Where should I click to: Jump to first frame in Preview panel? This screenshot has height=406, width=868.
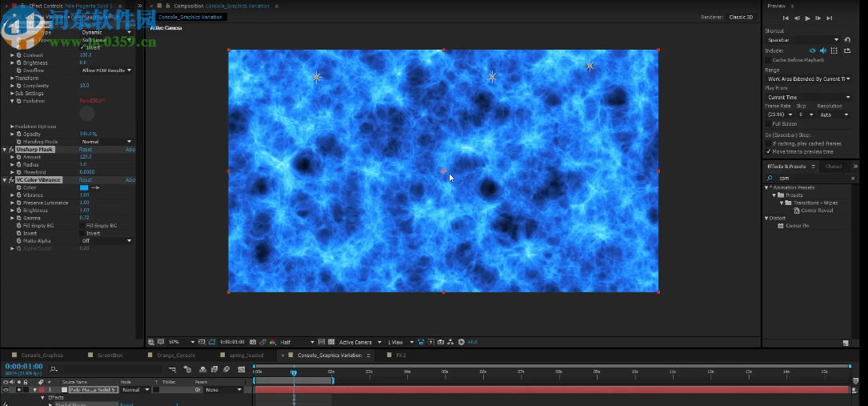pyautogui.click(x=786, y=18)
